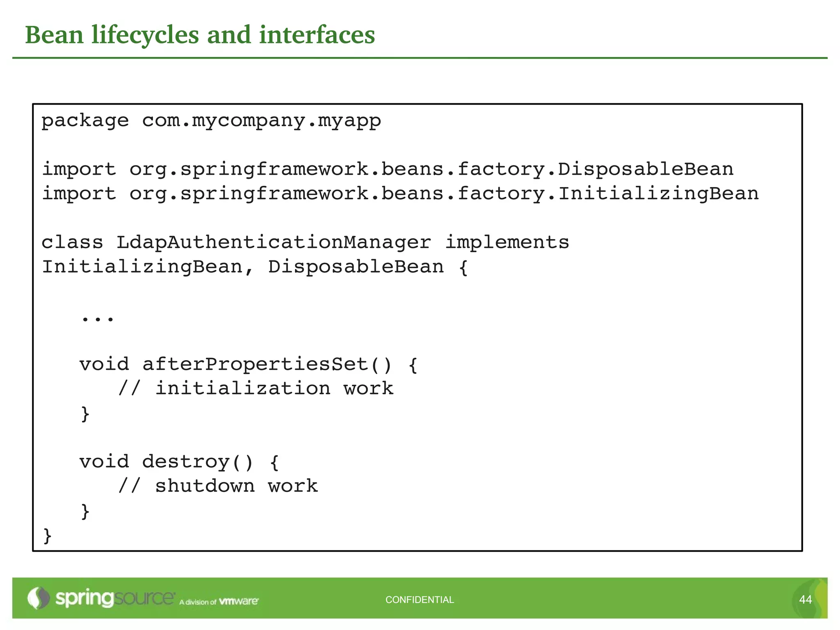
Task: Click the '// shutdown work' comment
Action: (x=218, y=486)
